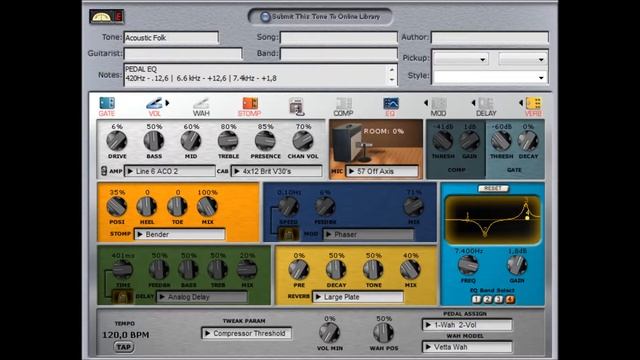The image size is (640, 360).
Task: Click the gate DECAY knob
Action: tap(528, 140)
